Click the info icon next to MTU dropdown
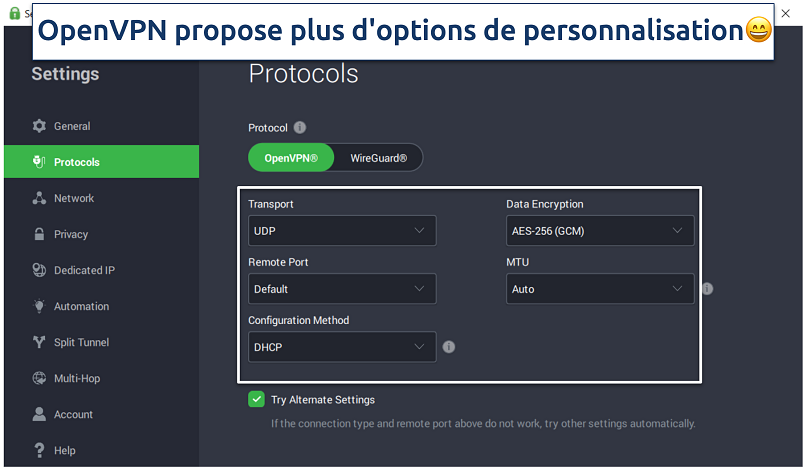 [x=707, y=289]
